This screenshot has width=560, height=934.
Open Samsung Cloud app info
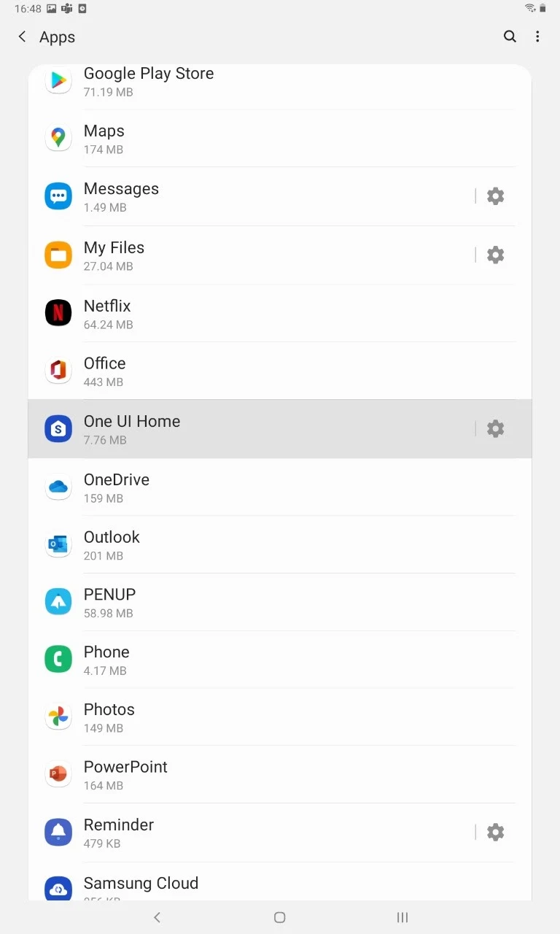[x=280, y=881]
